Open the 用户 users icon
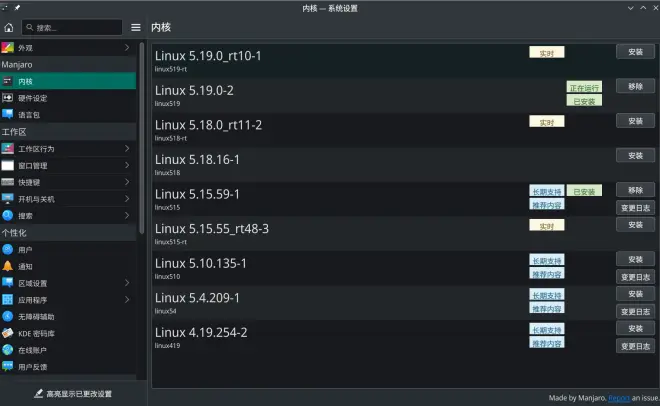Screen dimensions: 660x406 (x=8, y=249)
